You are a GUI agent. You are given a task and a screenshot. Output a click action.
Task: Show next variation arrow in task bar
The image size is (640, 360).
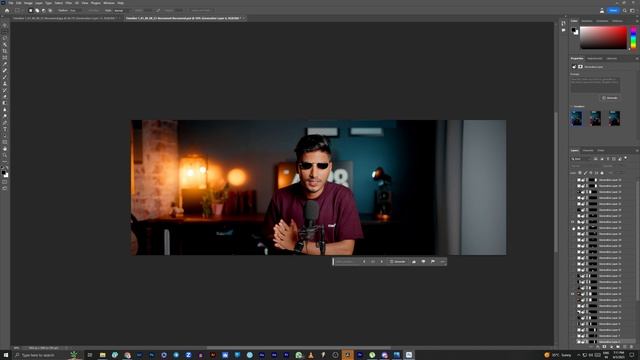coord(382,262)
